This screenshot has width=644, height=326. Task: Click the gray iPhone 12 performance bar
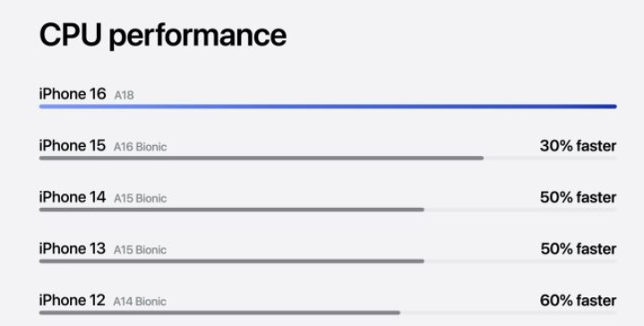(219, 313)
